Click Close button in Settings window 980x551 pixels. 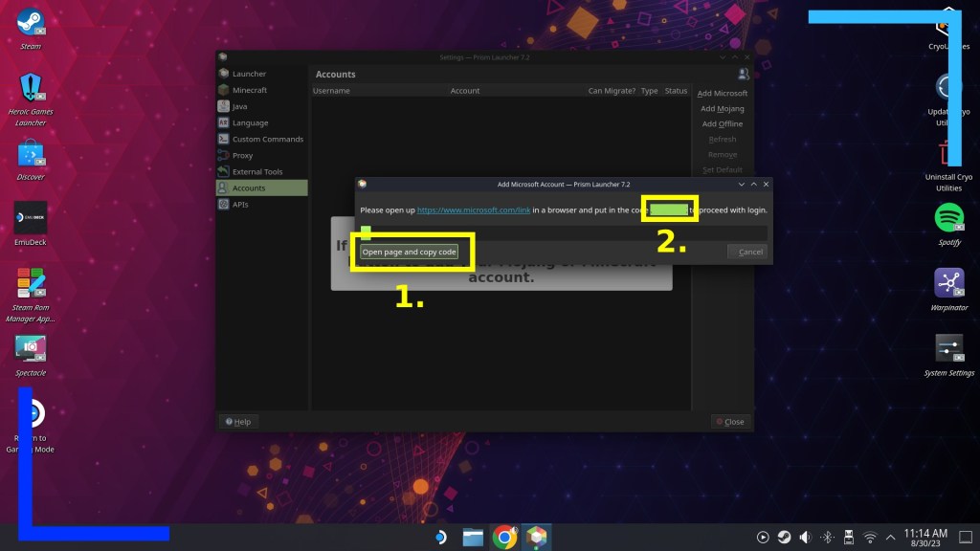pyautogui.click(x=730, y=422)
